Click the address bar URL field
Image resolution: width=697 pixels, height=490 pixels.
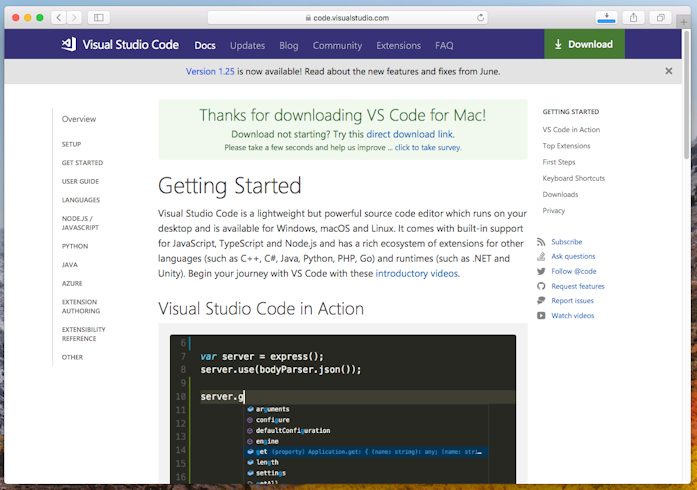[x=347, y=18]
